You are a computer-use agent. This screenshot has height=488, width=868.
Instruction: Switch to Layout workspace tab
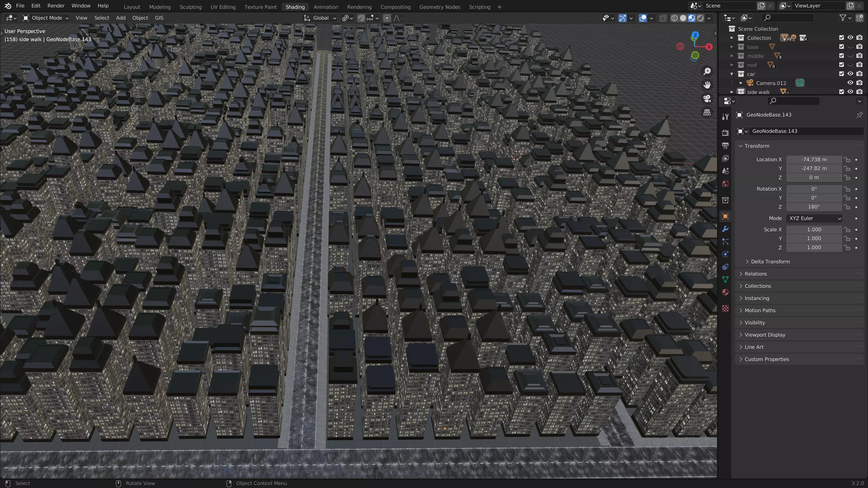[132, 7]
